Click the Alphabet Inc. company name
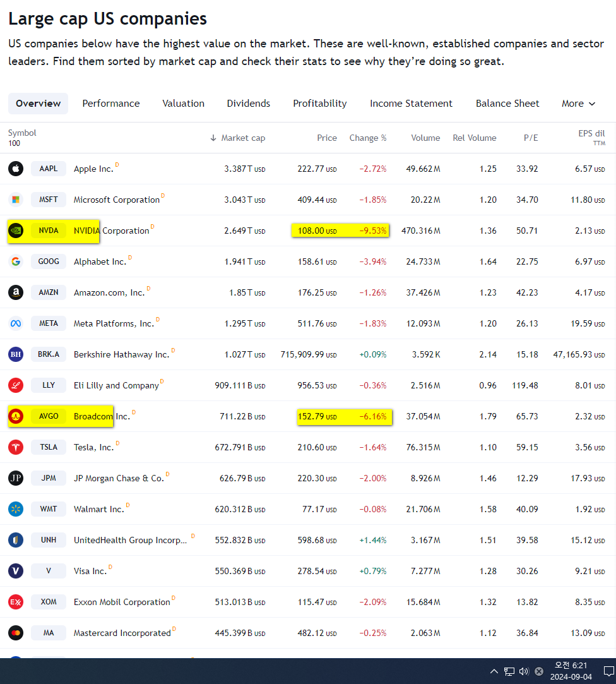616x684 pixels. 100,261
